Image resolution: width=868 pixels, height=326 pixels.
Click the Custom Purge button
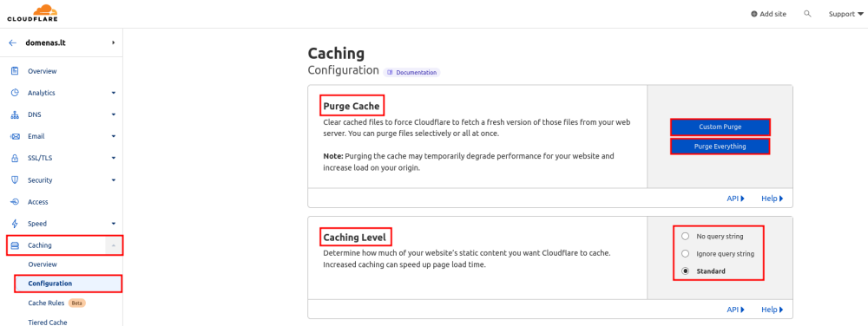(720, 127)
